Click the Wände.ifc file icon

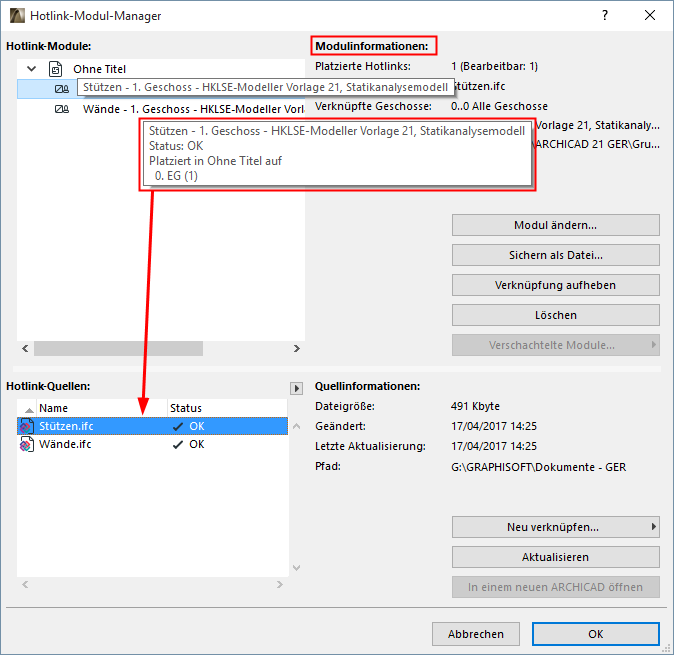(x=26, y=444)
